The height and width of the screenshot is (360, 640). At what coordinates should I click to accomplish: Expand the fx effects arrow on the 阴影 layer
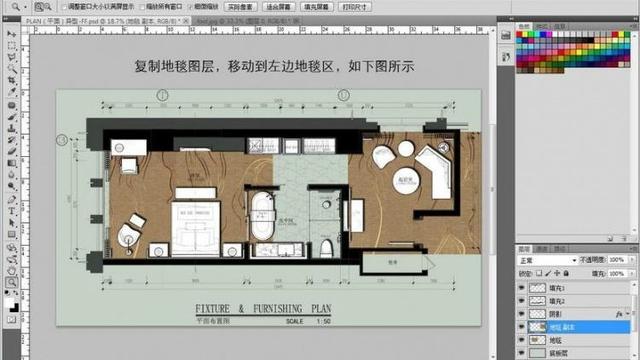(628, 314)
